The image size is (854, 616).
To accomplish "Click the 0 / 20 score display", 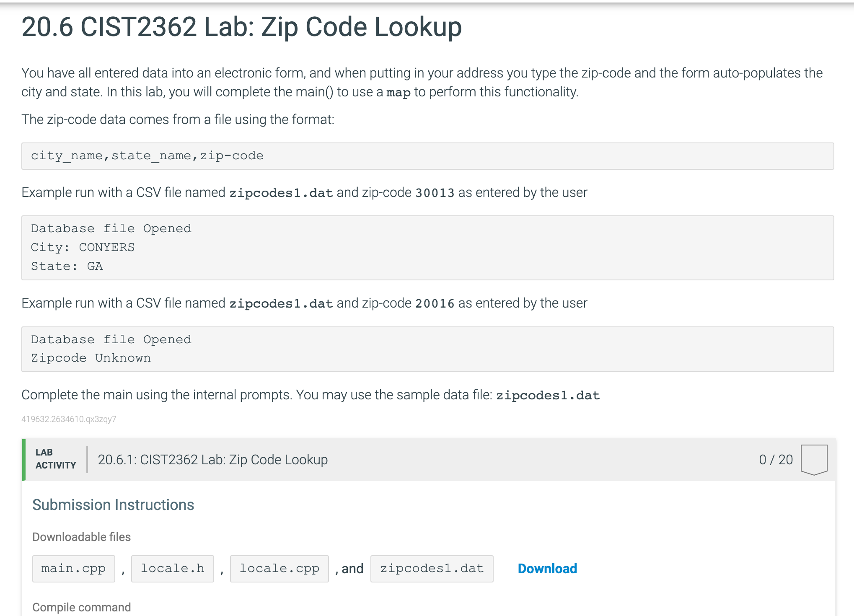I will (x=776, y=459).
